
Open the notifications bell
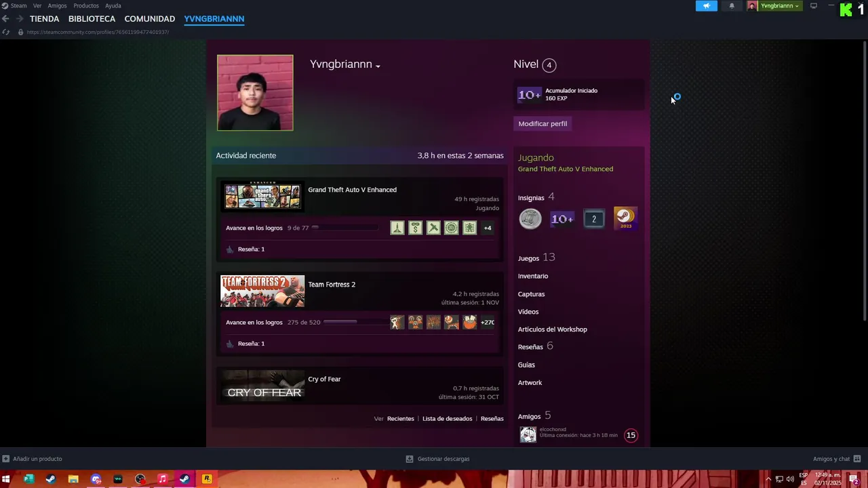[x=732, y=5]
